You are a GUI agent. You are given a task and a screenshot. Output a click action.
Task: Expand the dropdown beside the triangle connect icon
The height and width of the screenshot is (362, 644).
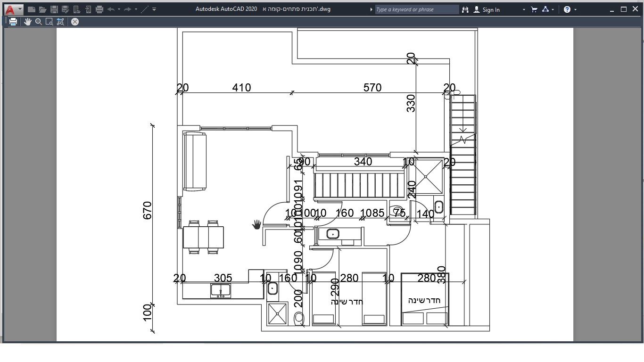pyautogui.click(x=553, y=9)
